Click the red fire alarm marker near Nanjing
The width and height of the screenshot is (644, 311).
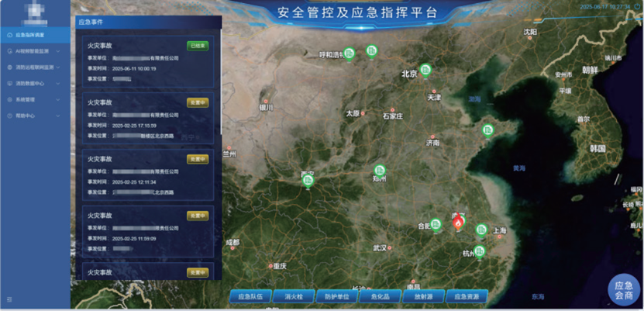point(458,223)
